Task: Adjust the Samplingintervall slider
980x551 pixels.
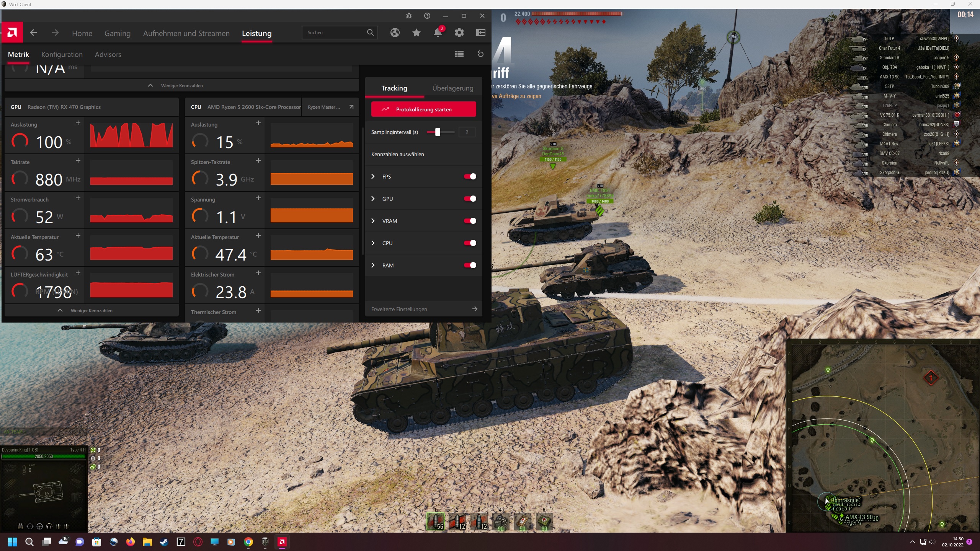Action: (x=438, y=132)
